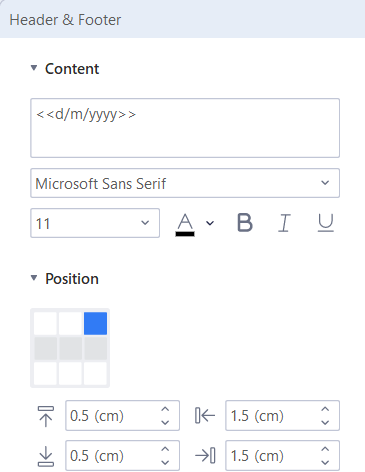Click the <<d/m/yyyy>> content text box

(185, 128)
